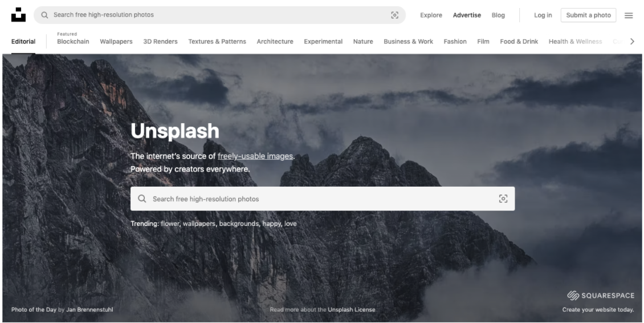This screenshot has height=323, width=644.
Task: Focus the top search field
Action: (220, 15)
